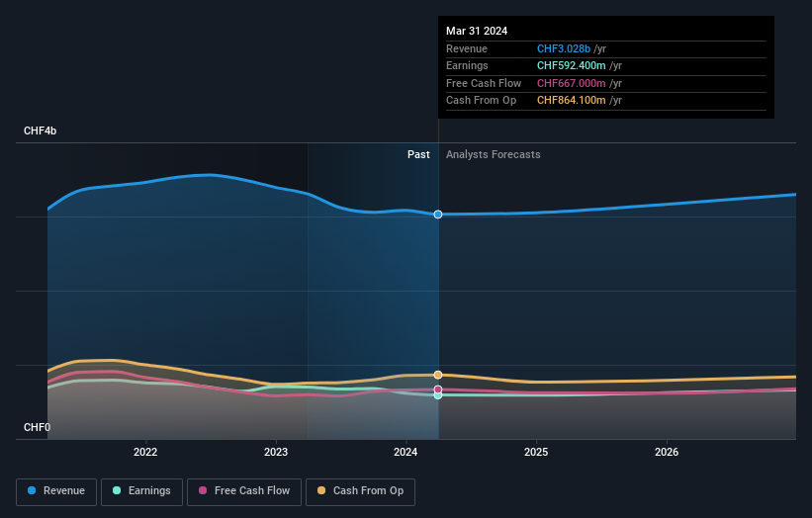Click the CHF667.000m free cash flow value
This screenshot has width=812, height=518.
coord(572,83)
